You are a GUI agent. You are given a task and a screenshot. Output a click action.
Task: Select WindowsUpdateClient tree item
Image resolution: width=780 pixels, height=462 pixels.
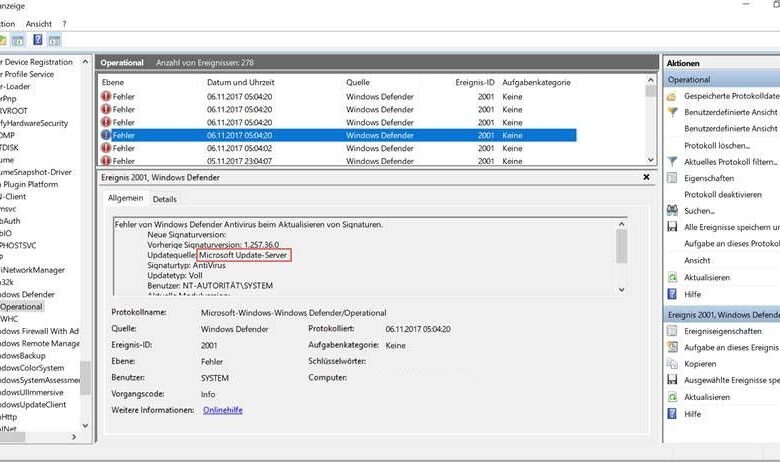click(33, 405)
